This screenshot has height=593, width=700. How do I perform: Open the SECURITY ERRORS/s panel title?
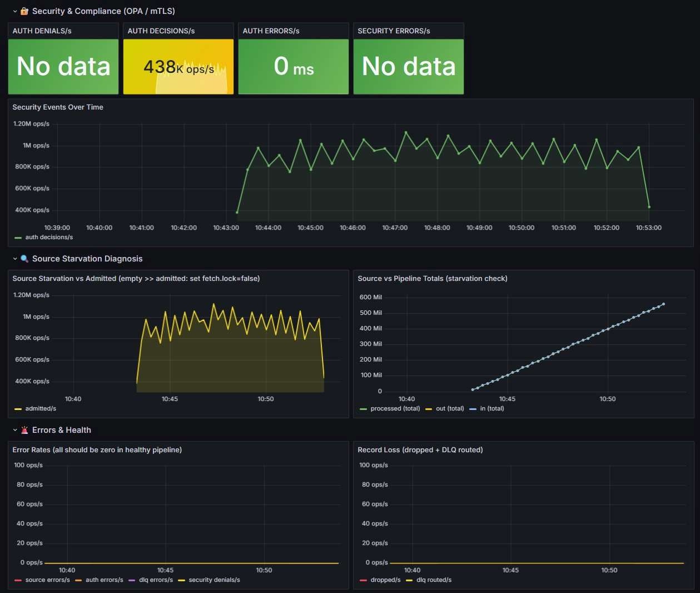click(394, 31)
